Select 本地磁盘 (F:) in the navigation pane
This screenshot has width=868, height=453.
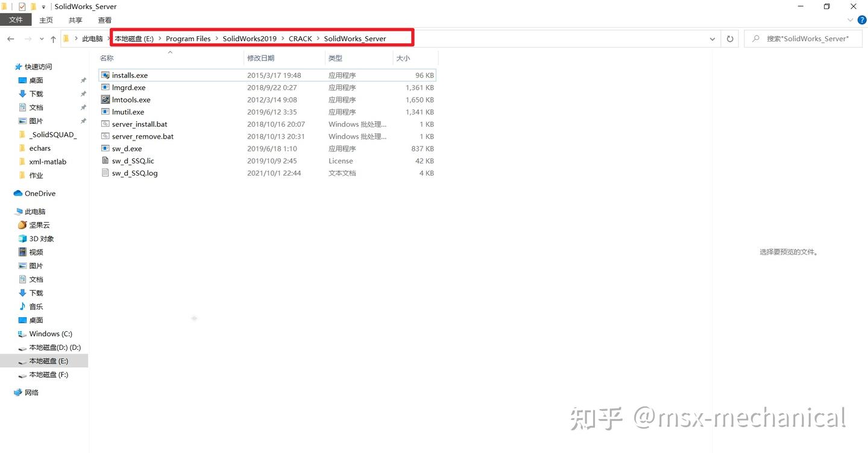click(x=49, y=375)
